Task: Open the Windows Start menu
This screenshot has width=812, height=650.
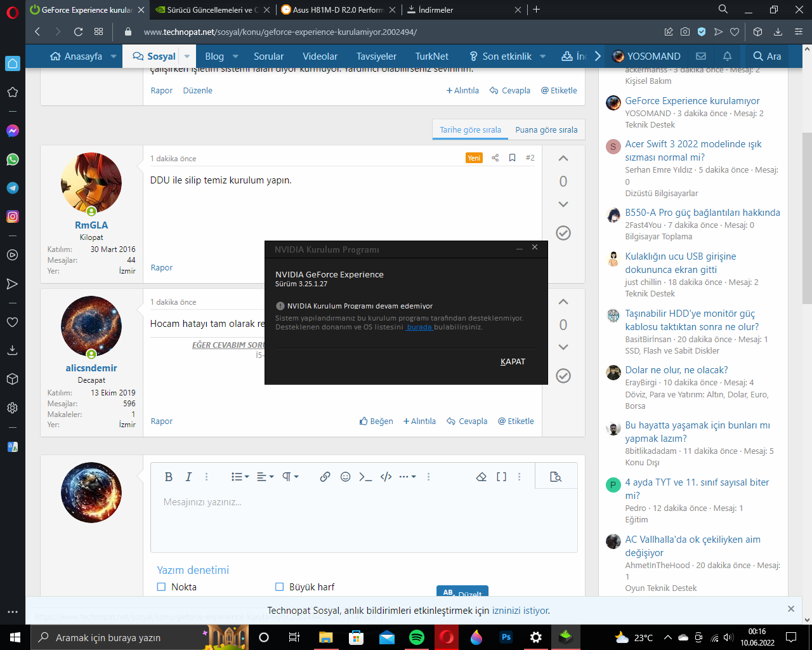Action: (x=15, y=637)
